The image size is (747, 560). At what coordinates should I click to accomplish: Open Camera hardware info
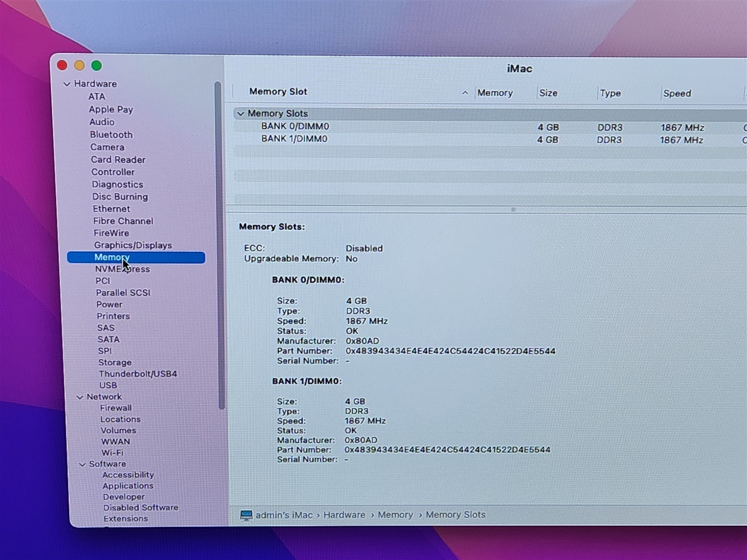(107, 147)
